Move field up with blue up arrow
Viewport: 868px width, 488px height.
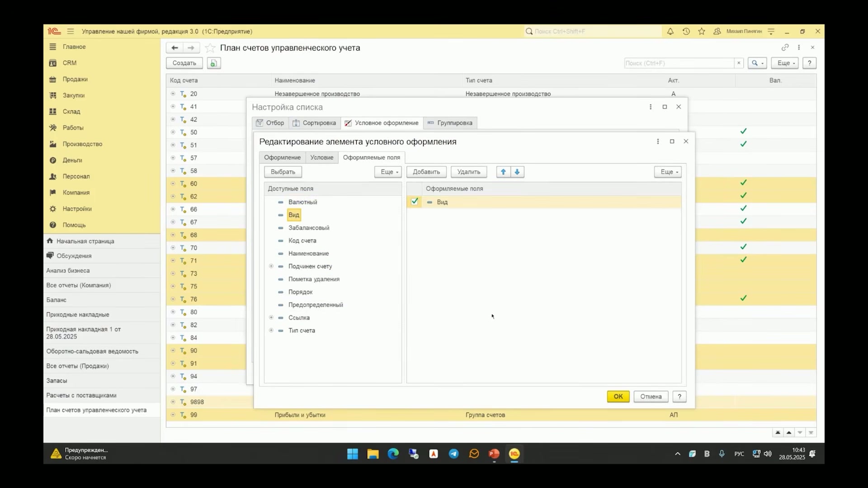tap(503, 172)
